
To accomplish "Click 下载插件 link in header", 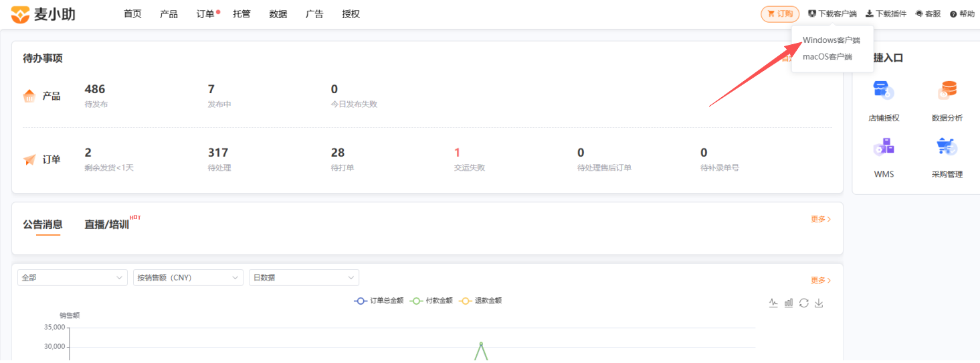I will [886, 13].
